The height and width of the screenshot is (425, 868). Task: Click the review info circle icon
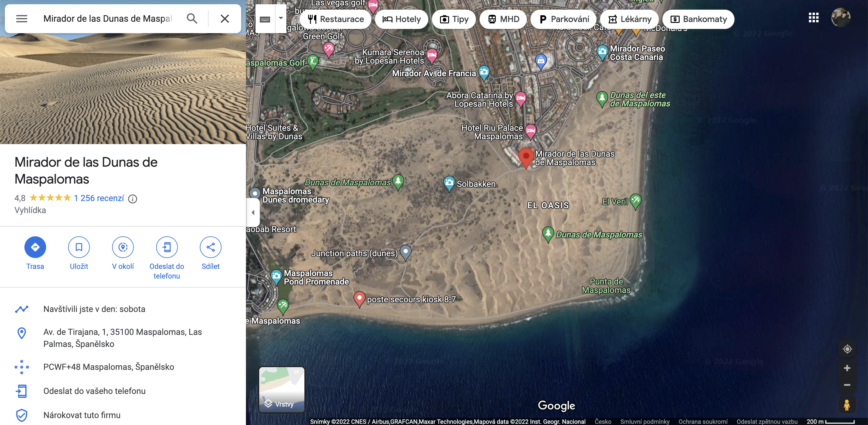click(x=133, y=199)
